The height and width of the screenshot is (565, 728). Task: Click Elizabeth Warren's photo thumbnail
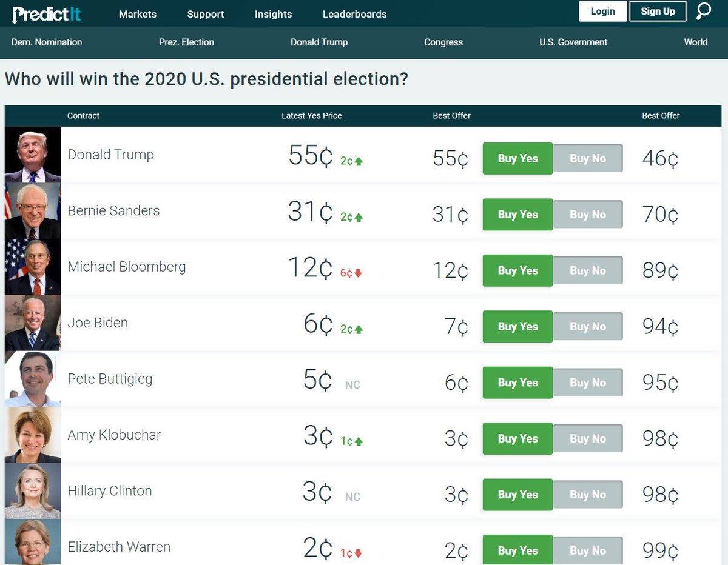[33, 542]
